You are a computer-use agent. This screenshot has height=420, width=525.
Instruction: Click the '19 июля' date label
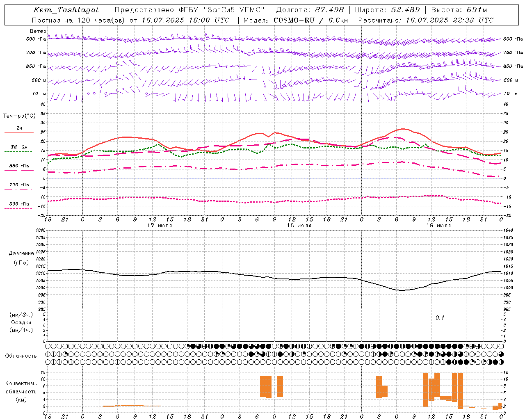[438, 226]
